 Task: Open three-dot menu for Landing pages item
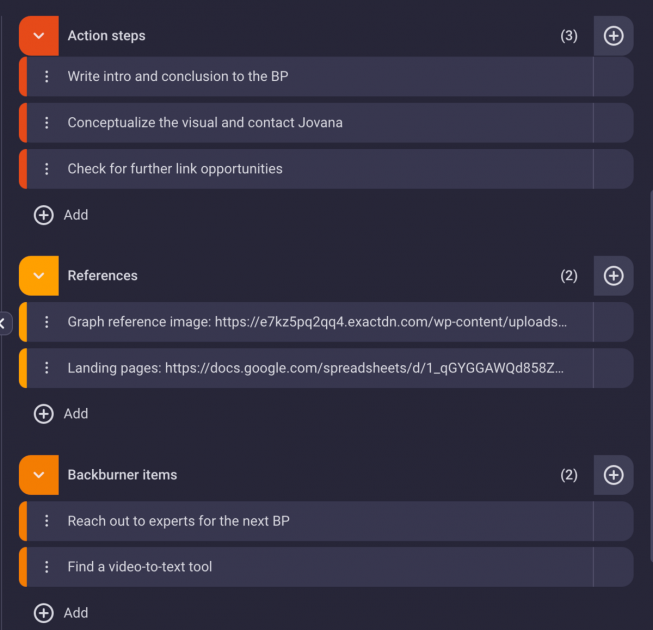tap(47, 368)
